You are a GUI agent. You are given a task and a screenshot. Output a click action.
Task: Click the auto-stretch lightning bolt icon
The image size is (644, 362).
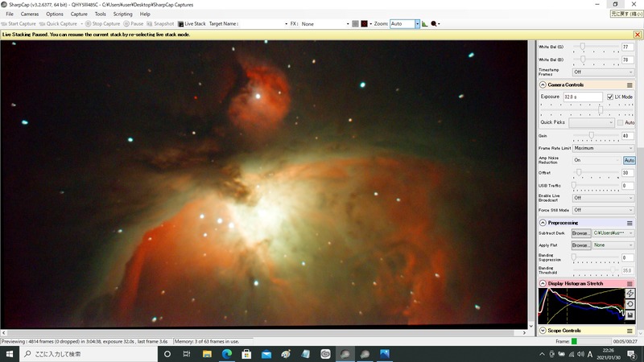click(x=630, y=294)
